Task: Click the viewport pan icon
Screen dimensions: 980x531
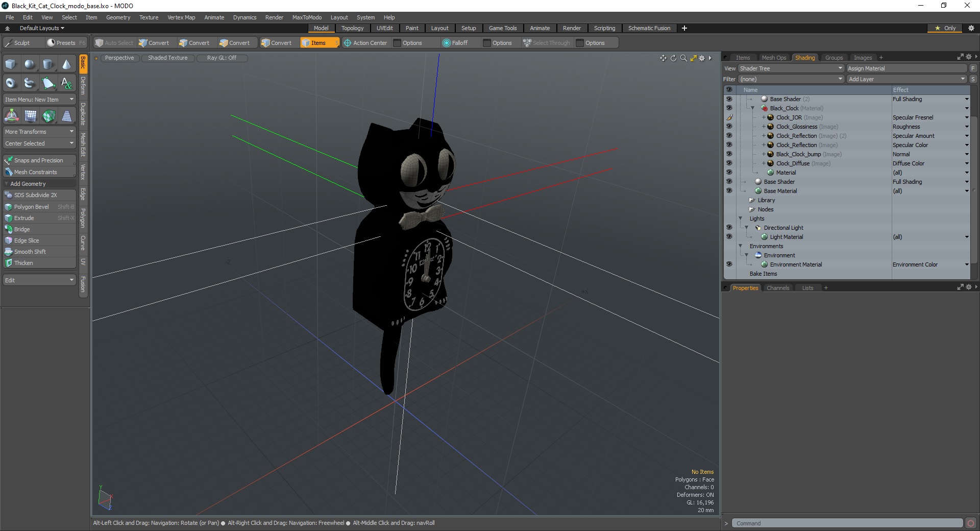Action: click(663, 58)
